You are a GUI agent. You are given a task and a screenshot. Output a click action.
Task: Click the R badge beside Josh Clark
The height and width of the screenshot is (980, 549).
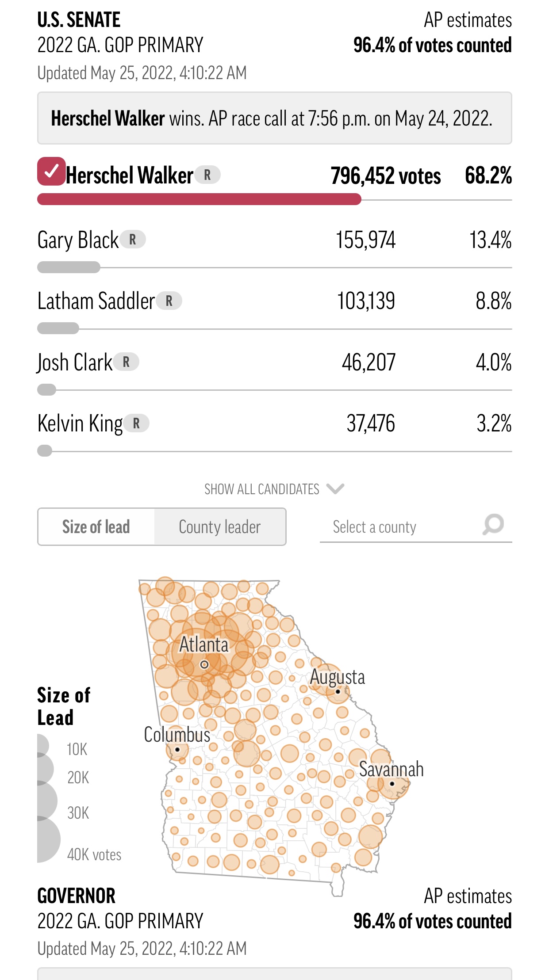pyautogui.click(x=127, y=362)
